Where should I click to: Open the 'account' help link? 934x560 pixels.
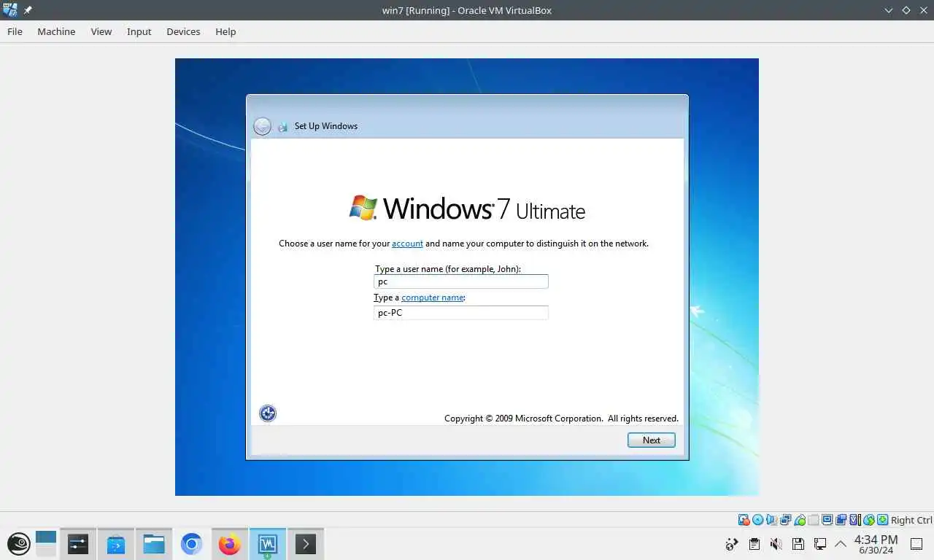[407, 244]
